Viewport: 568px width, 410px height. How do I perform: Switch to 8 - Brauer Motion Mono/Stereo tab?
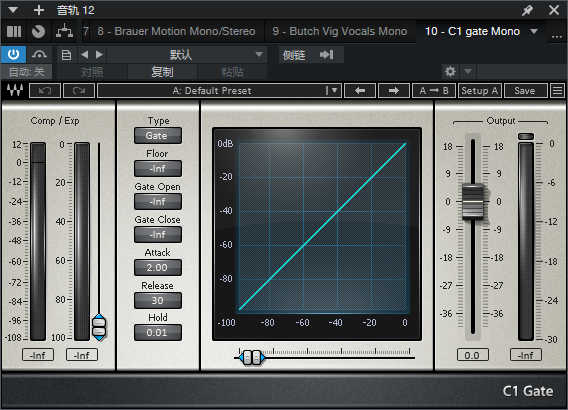[x=176, y=32]
